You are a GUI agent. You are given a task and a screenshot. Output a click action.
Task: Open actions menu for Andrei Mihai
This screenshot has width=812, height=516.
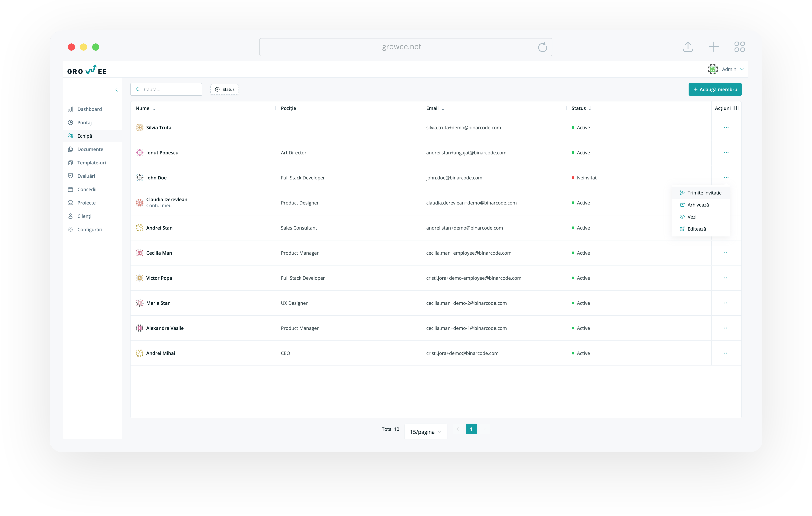[726, 353]
